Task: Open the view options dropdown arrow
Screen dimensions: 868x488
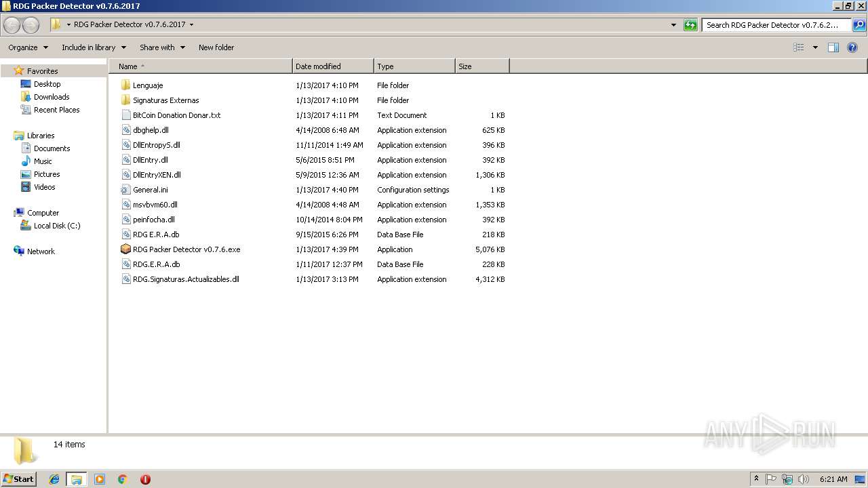Action: point(815,47)
